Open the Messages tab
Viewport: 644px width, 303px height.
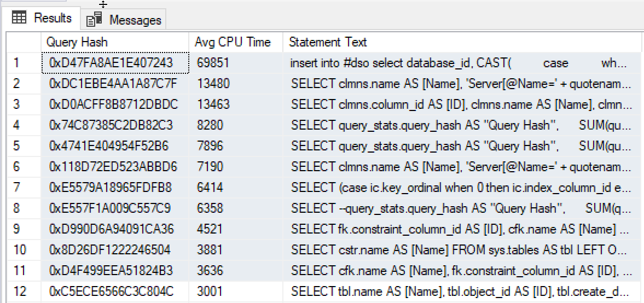pos(123,20)
